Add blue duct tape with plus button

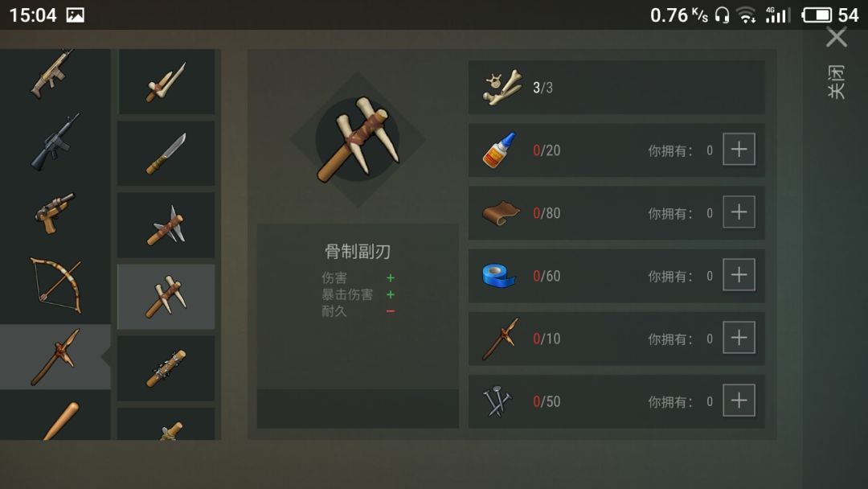click(739, 275)
